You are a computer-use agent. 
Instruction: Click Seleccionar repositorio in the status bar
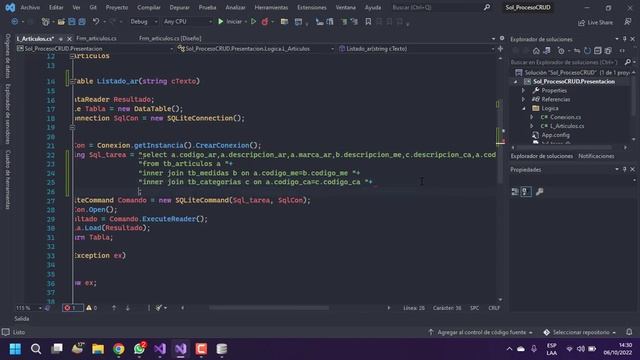coord(580,332)
